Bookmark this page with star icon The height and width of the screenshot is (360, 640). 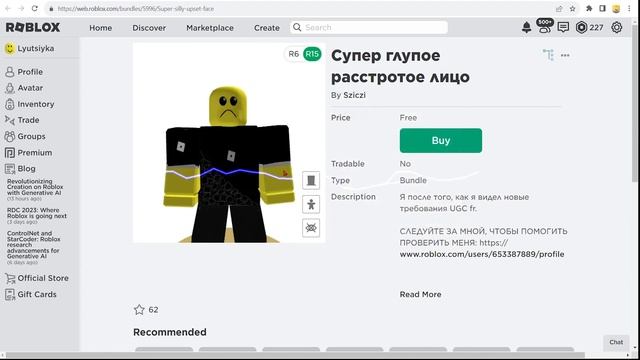(x=572, y=9)
